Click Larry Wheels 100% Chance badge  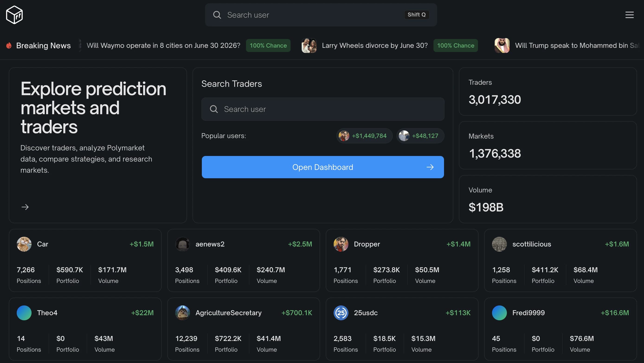click(x=455, y=45)
